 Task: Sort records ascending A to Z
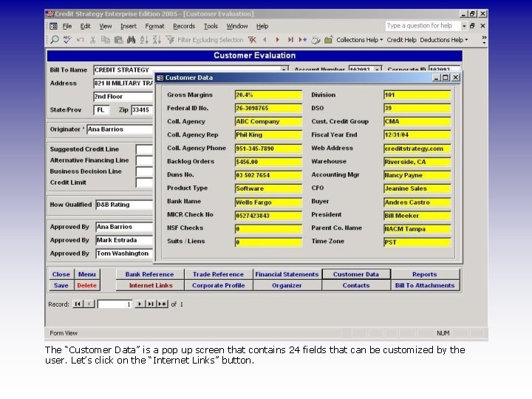(144, 40)
